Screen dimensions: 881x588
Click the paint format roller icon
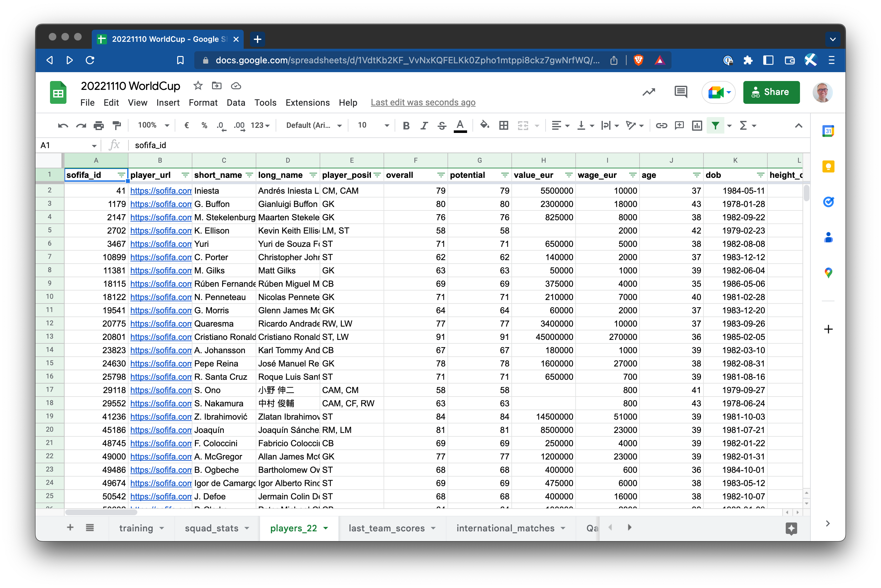point(117,125)
